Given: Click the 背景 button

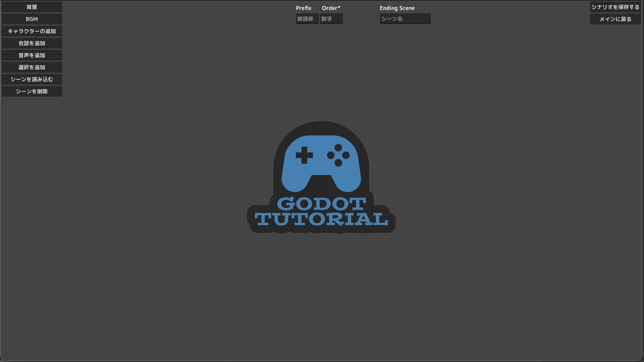Looking at the screenshot, I should point(32,7).
